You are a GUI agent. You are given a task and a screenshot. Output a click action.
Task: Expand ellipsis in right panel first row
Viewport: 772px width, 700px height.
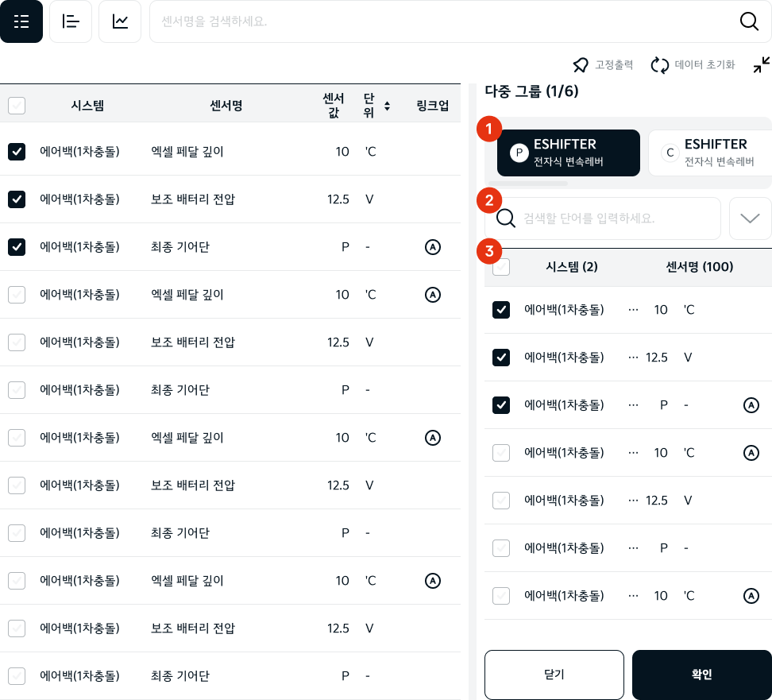click(633, 310)
